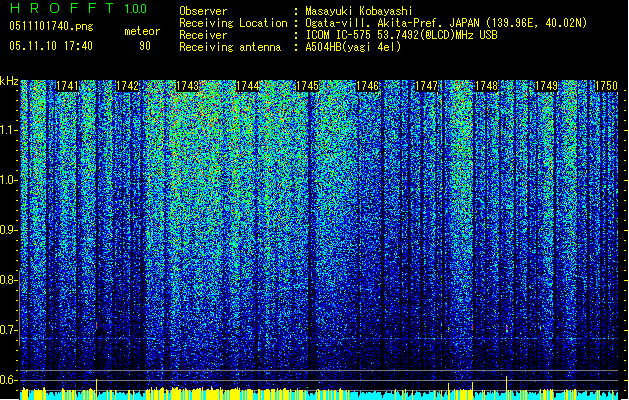Screen dimensions: 629x400
Task: Click the 1742 time marker
Action: (127, 86)
